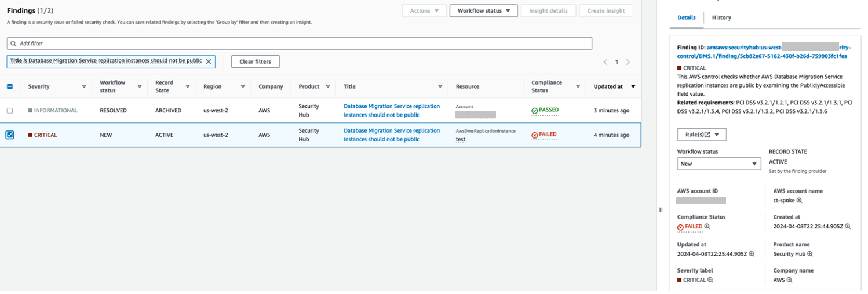Focus the Add filter input field
868x294 pixels.
click(300, 43)
